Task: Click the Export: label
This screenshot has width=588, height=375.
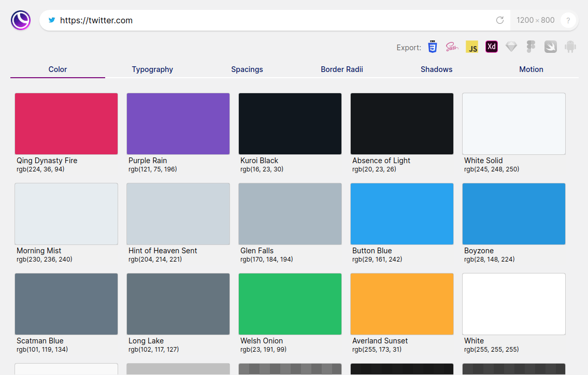Action: click(x=409, y=48)
